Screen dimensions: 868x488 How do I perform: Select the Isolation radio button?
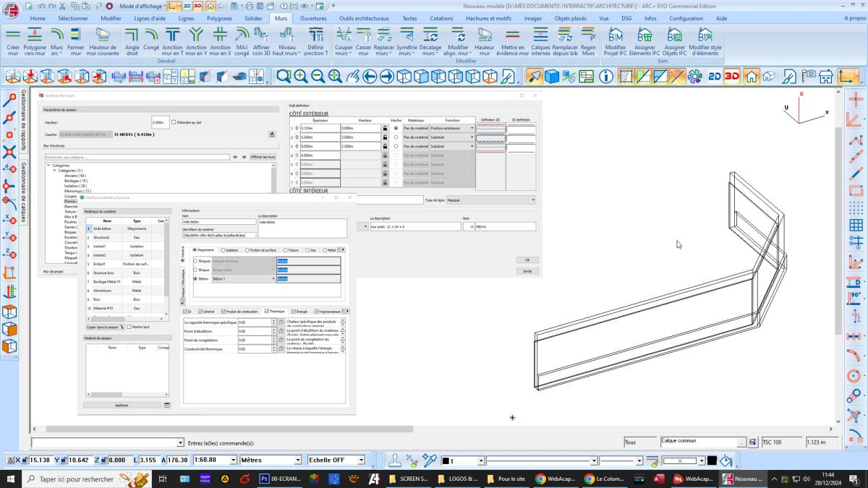tap(224, 250)
